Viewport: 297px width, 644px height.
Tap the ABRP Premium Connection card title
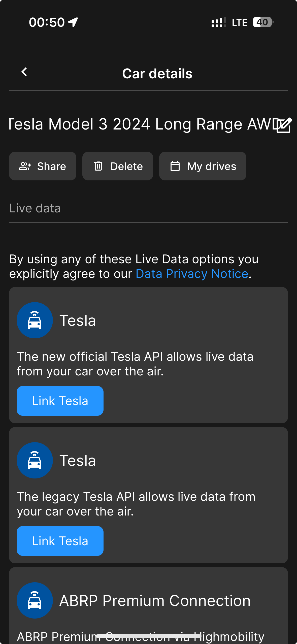pos(155,601)
